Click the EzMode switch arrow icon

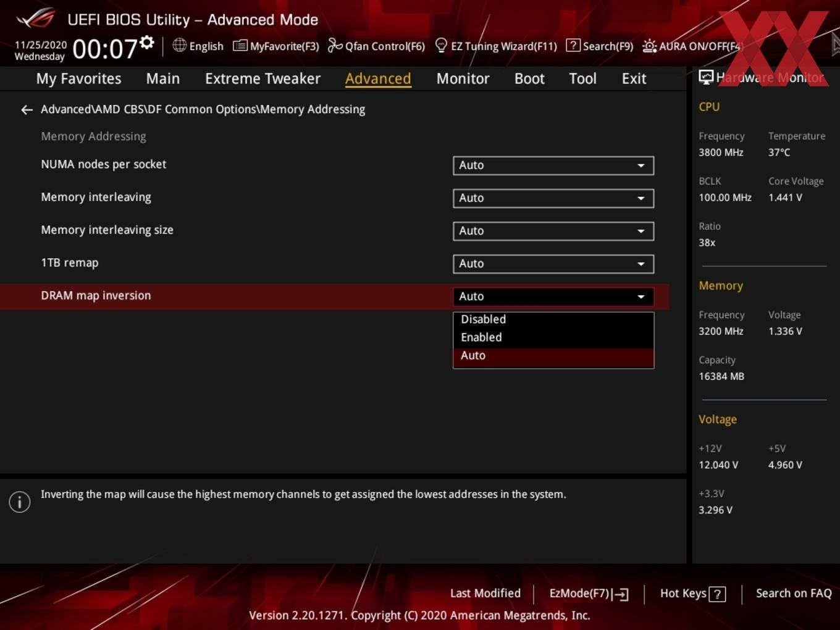pos(621,594)
